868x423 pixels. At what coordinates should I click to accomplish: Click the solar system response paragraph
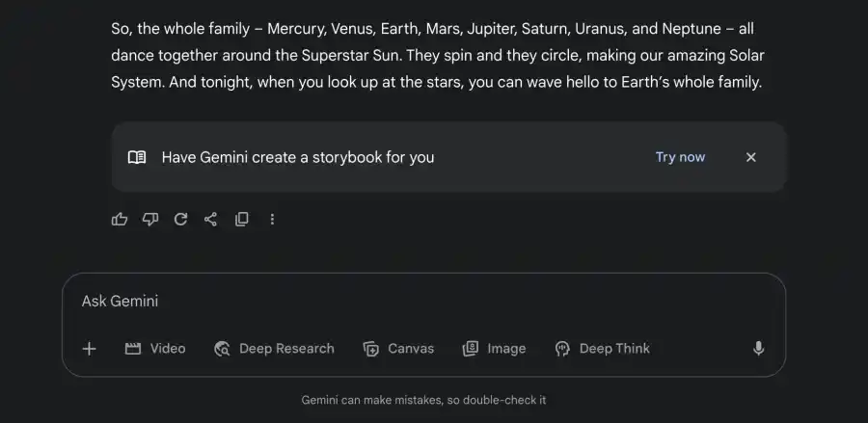click(438, 56)
